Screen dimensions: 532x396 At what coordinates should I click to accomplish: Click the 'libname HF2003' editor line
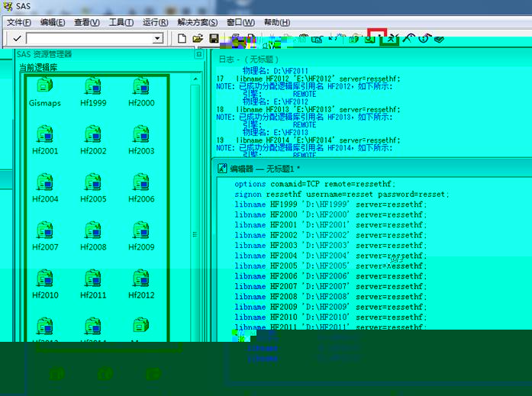[330, 245]
